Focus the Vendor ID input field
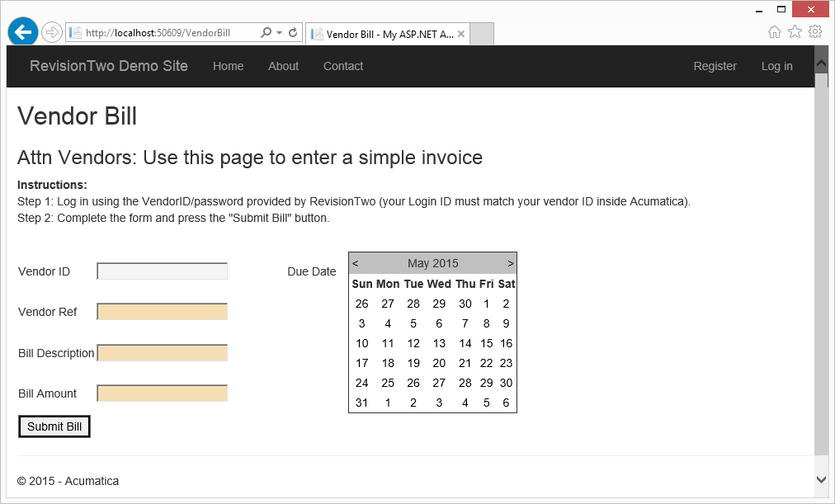 point(163,271)
